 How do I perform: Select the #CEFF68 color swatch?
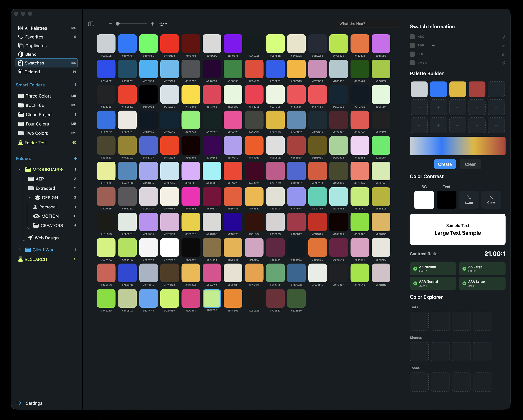pos(275,44)
